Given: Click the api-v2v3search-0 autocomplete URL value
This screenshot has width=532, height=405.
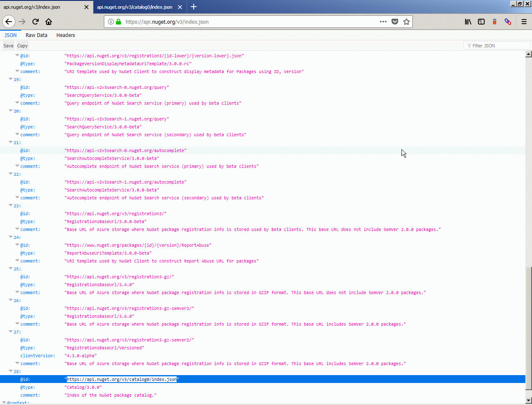Looking at the screenshot, I should coord(126,150).
